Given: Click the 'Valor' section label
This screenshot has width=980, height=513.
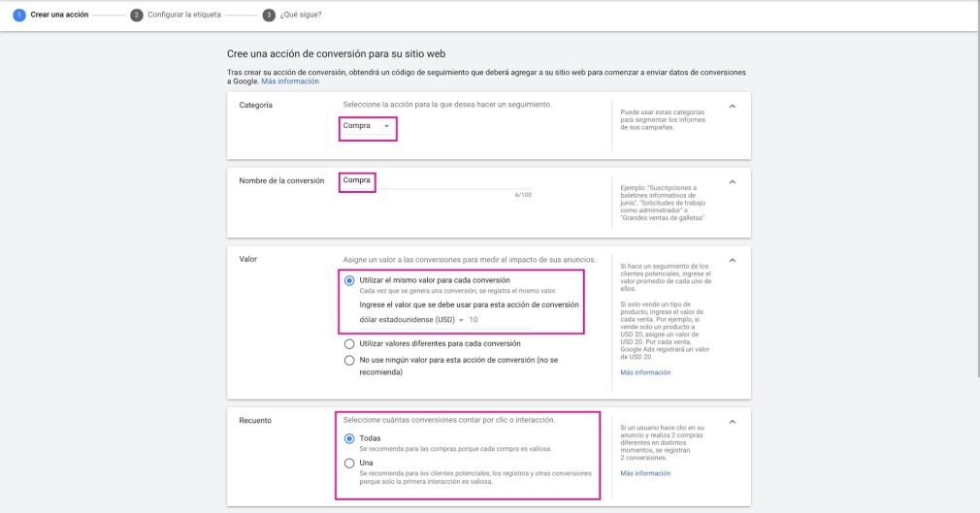Looking at the screenshot, I should (248, 259).
